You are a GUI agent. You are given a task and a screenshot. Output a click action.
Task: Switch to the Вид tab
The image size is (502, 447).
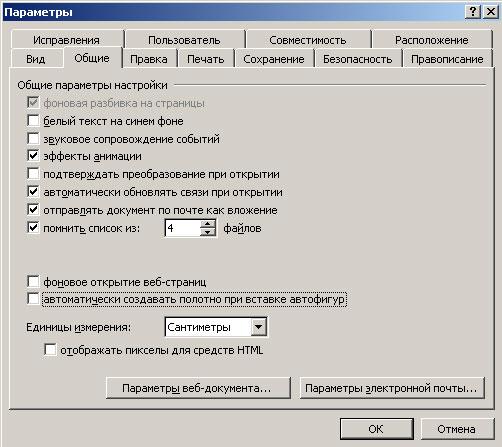(x=36, y=59)
